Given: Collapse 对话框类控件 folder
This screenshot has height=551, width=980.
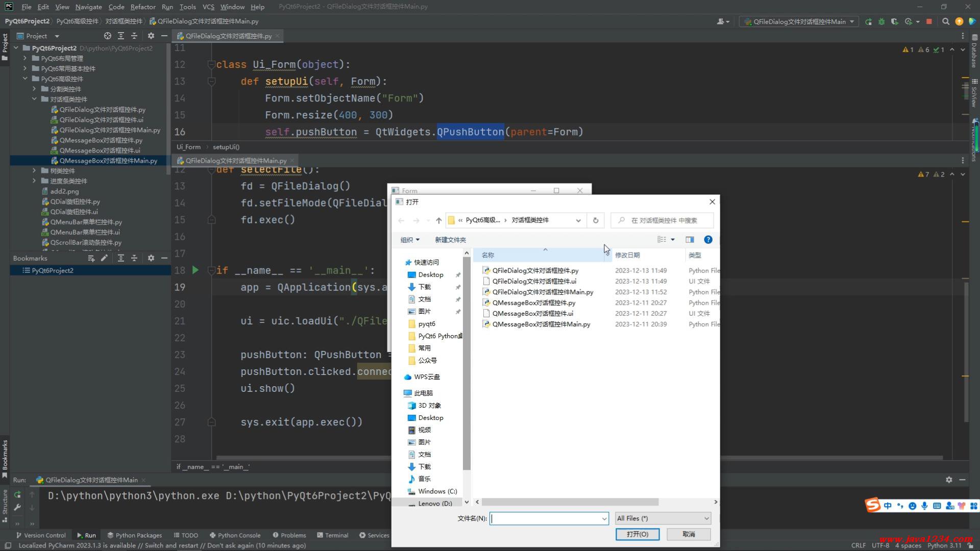Looking at the screenshot, I should [x=34, y=99].
